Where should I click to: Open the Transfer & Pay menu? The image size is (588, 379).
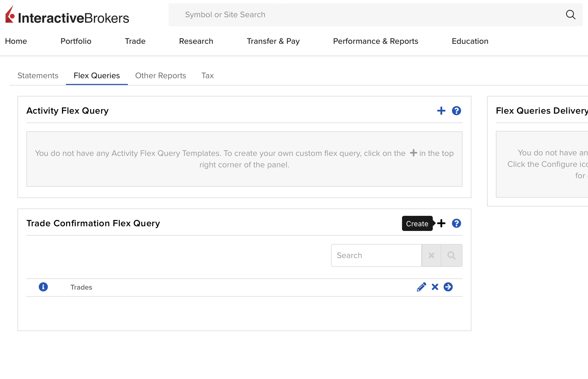click(273, 41)
